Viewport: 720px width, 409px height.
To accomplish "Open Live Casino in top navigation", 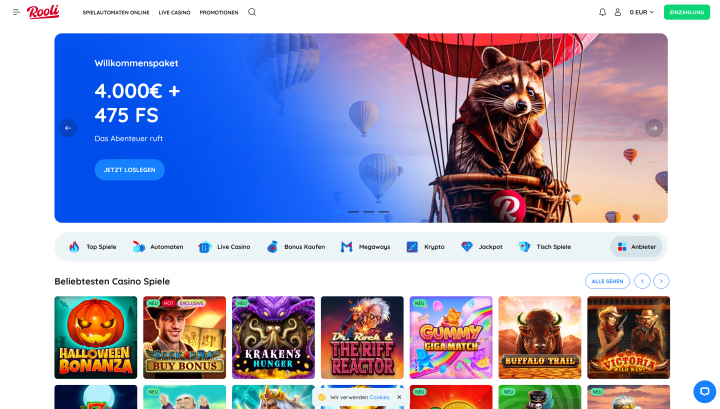I will coord(174,12).
